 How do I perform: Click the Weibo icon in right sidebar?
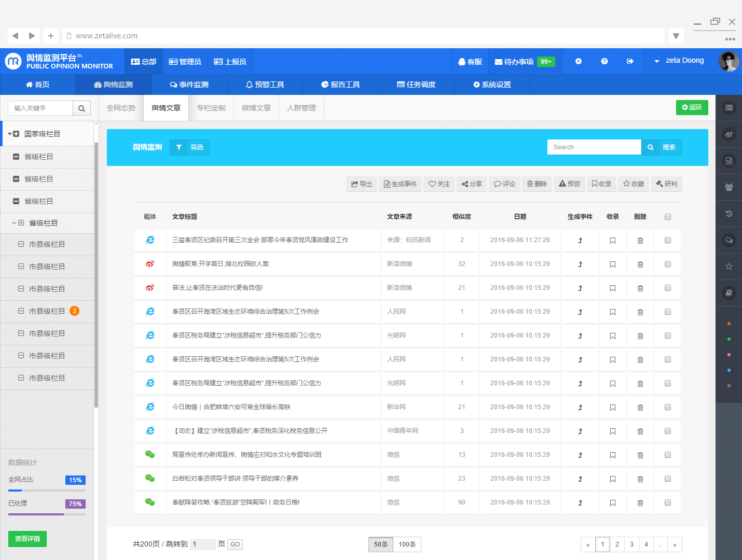(x=729, y=134)
